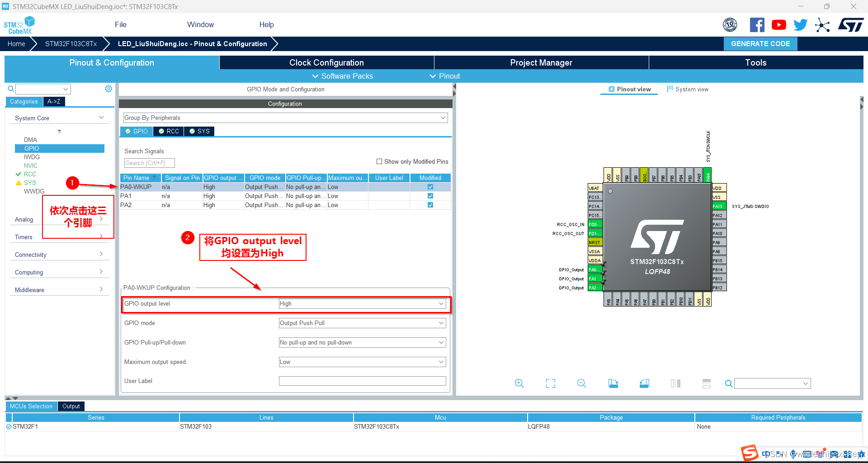This screenshot has width=868, height=463.
Task: Toggle Modified checkbox for PA1 row
Action: [x=430, y=196]
